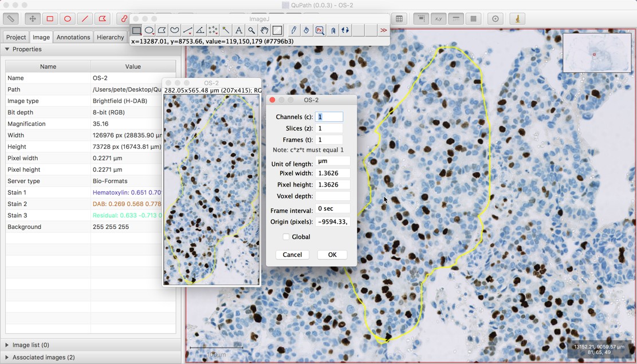Select the ImageJ Oval selection tool

[149, 30]
